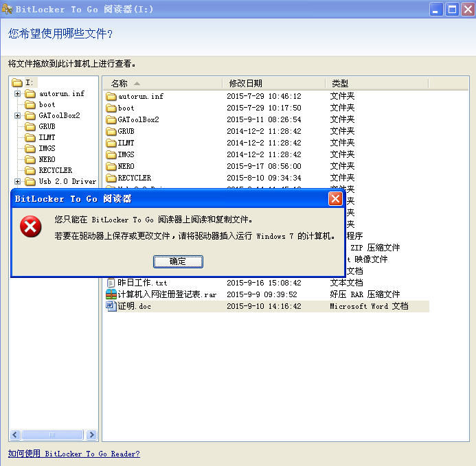476x466 pixels.
Task: Click autorun.inf folder icon in file list
Action: [x=111, y=97]
